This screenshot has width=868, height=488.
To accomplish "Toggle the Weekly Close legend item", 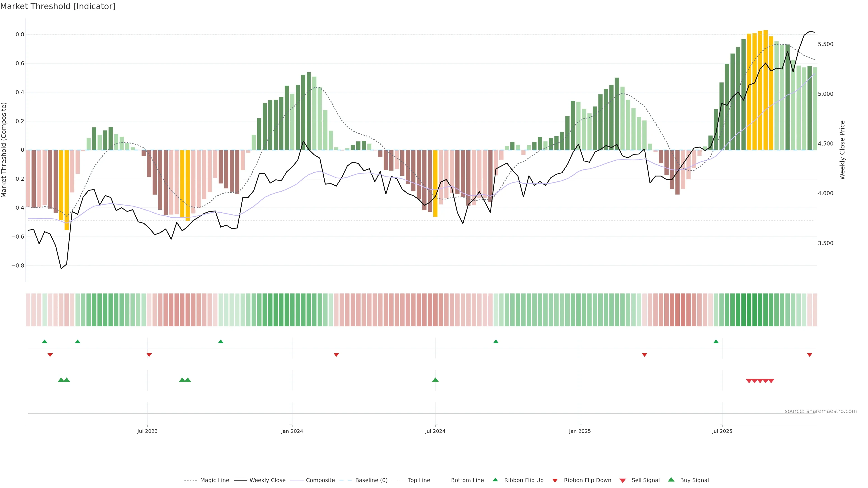I will pos(267,480).
